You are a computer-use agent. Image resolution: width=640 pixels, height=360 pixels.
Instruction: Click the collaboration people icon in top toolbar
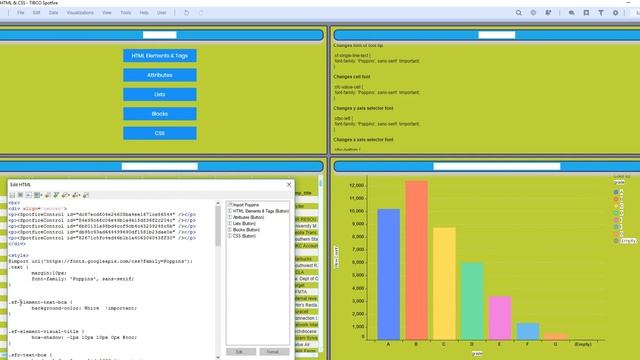click(x=548, y=13)
